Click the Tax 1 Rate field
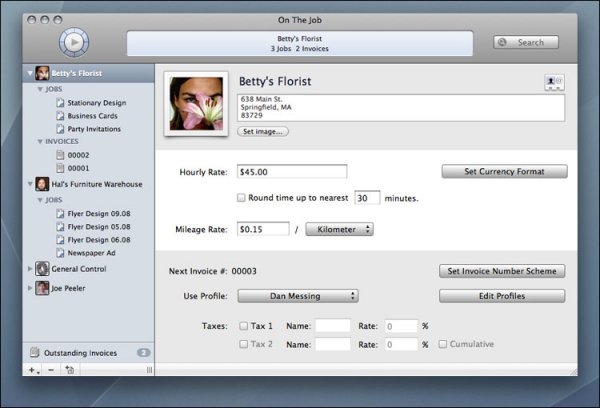The image size is (600, 408). (x=401, y=326)
